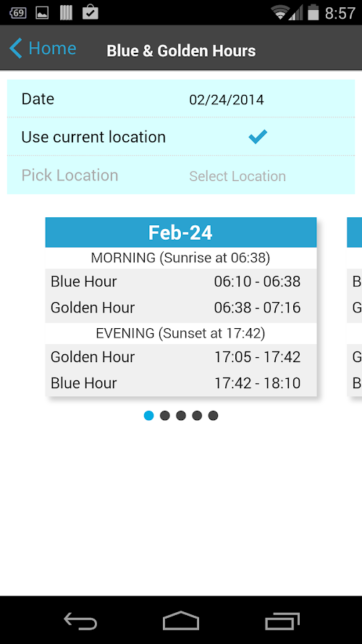Tap the barcode-style notification icon
This screenshot has width=362, height=644.
click(x=66, y=13)
